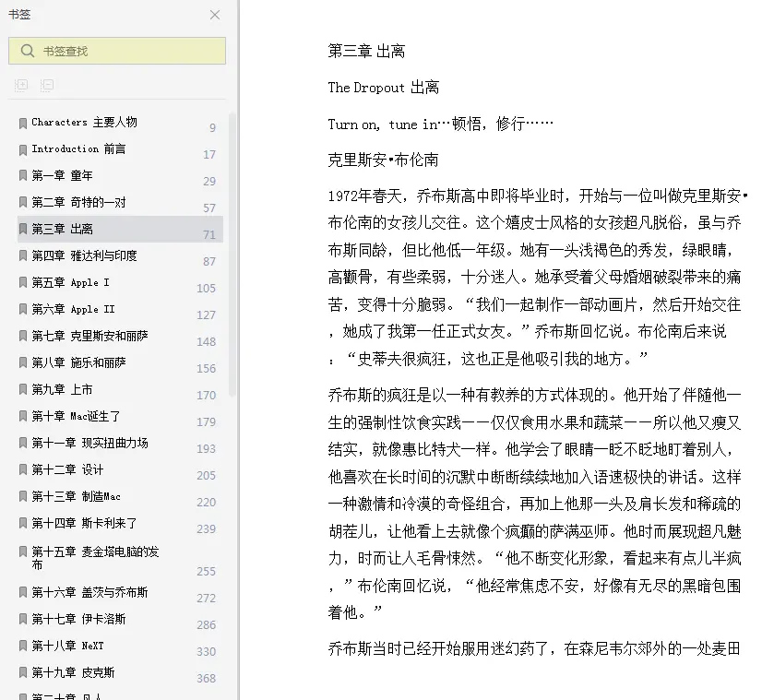Viewport: 762px width, 700px height.
Task: Navigate to 第十章 Mac诞生了
Action: 76,416
